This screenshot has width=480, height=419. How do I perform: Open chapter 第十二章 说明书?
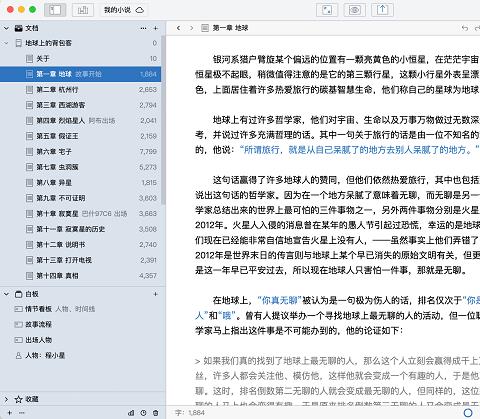pos(80,245)
